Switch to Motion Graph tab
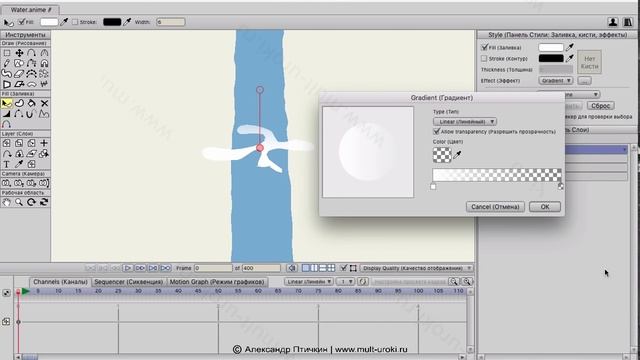The image size is (640, 360). [217, 282]
